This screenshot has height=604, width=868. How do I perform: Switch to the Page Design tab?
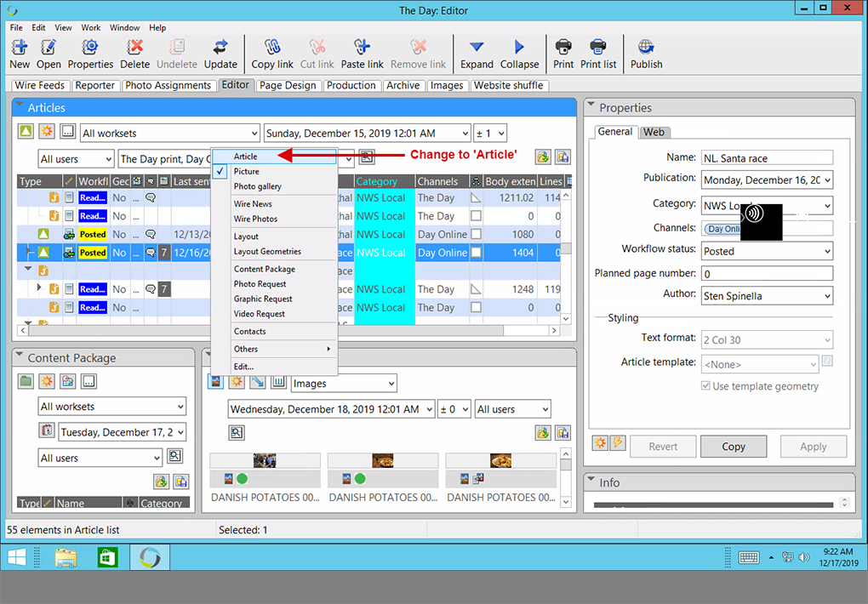[288, 85]
